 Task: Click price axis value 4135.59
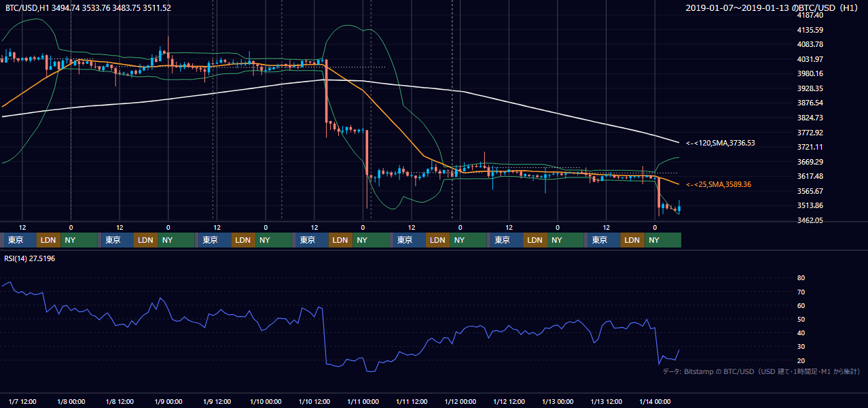[x=810, y=30]
